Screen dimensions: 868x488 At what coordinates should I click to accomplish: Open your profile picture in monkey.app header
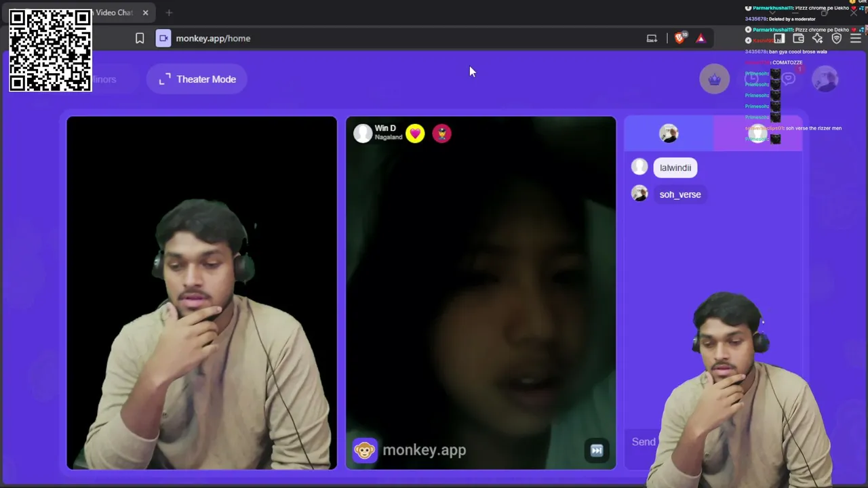coord(825,79)
